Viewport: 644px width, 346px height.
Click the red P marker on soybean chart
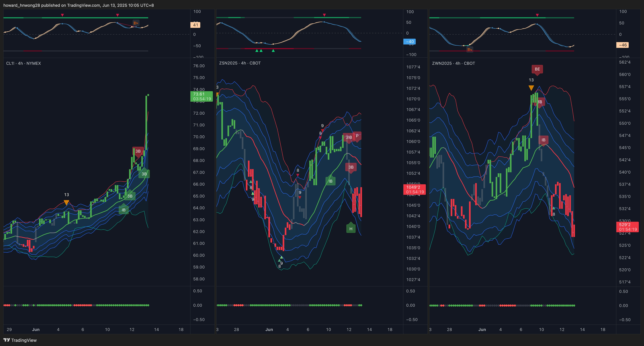[x=357, y=136]
